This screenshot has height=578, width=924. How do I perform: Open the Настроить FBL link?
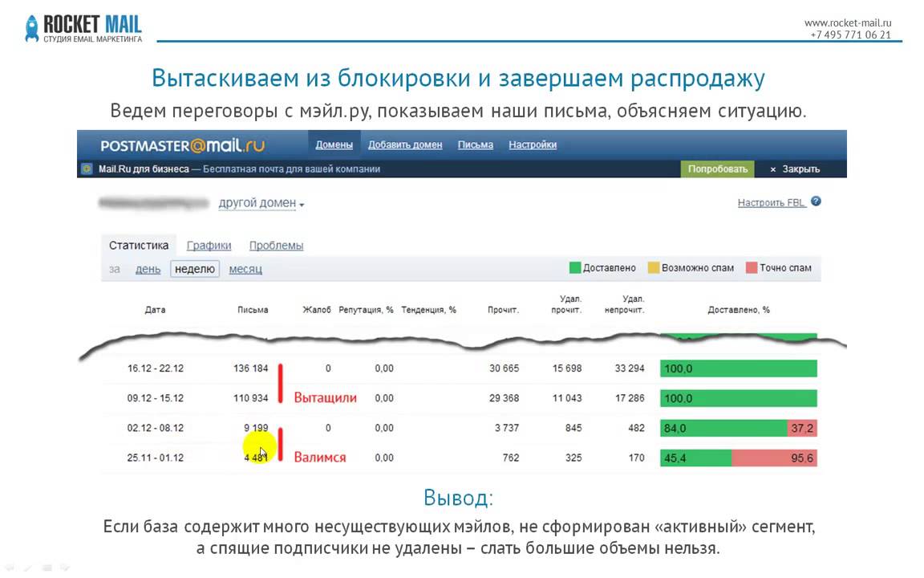click(772, 202)
